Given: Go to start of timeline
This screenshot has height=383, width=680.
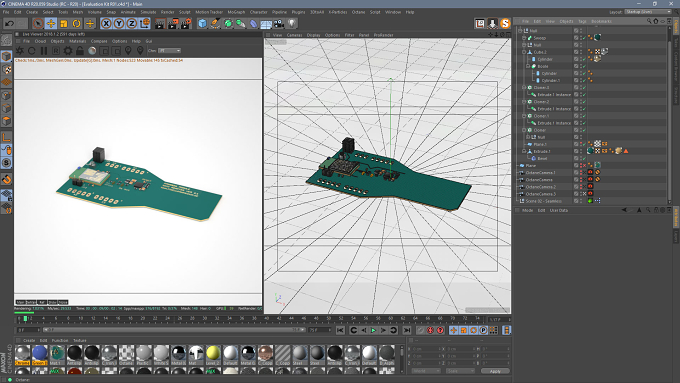Looking at the screenshot, I should click(x=340, y=331).
